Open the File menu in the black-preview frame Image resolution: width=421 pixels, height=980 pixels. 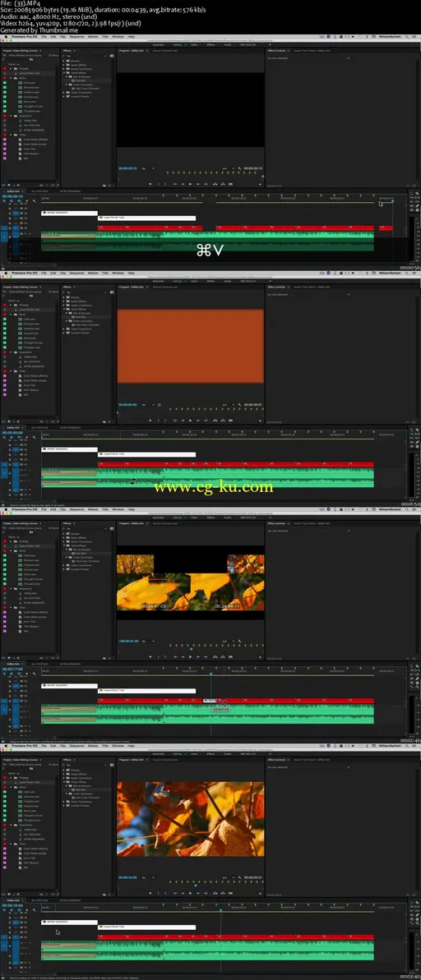click(44, 37)
